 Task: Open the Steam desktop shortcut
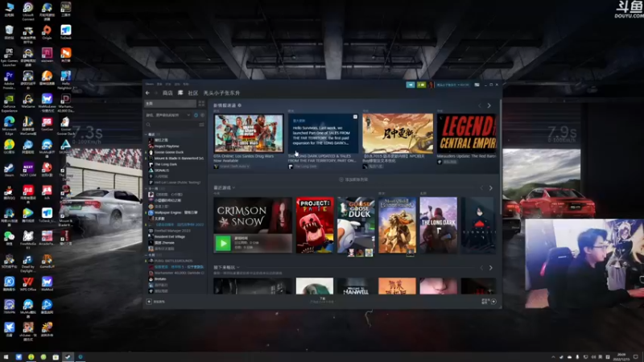9,170
